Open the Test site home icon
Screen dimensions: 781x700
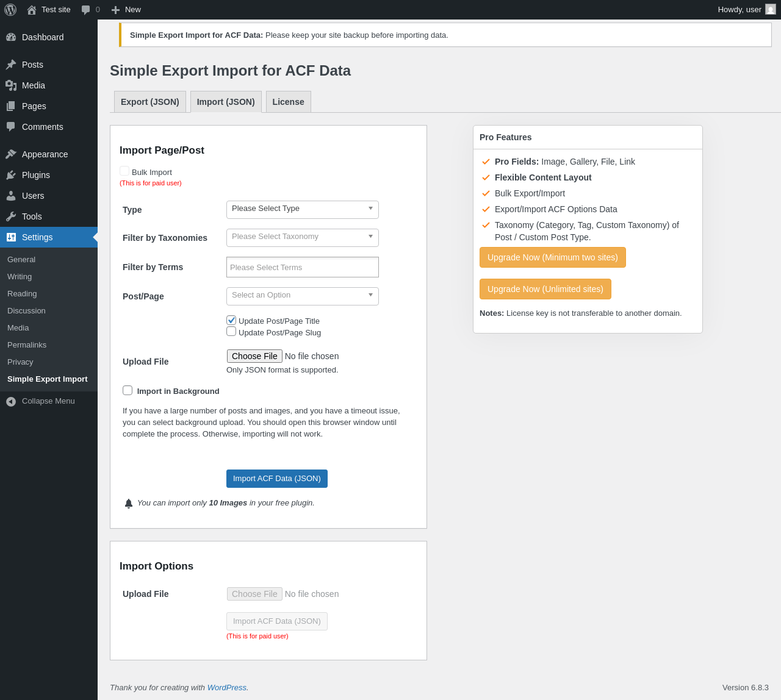(32, 10)
